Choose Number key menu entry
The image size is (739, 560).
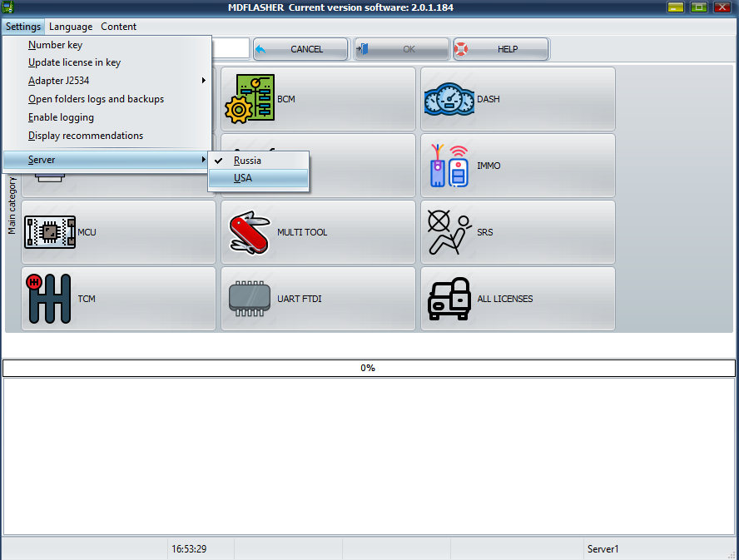pyautogui.click(x=107, y=45)
